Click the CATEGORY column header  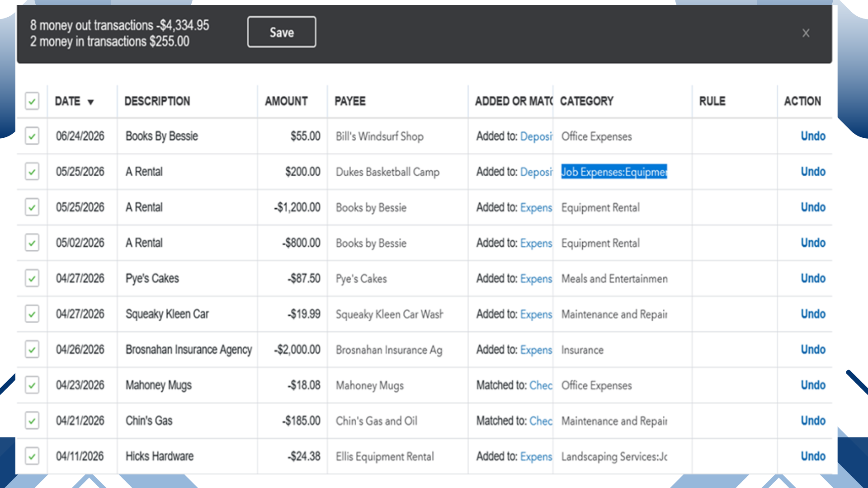[x=587, y=101]
